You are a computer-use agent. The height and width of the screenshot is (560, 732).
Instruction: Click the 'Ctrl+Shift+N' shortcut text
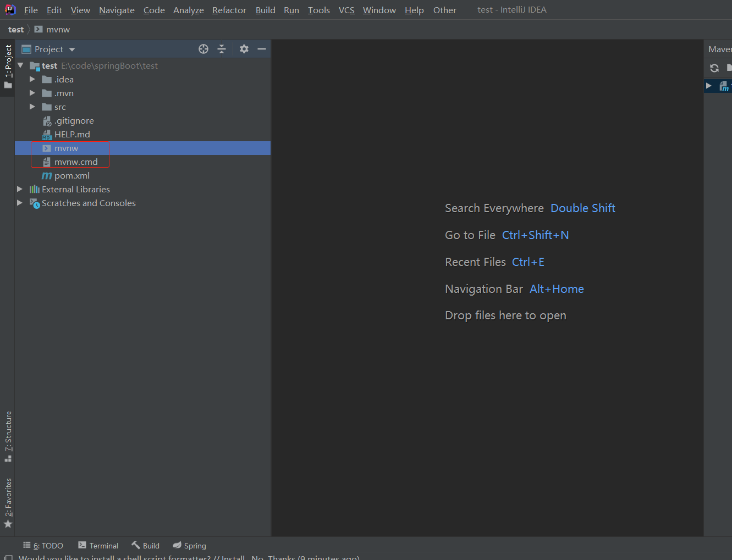[x=535, y=235]
